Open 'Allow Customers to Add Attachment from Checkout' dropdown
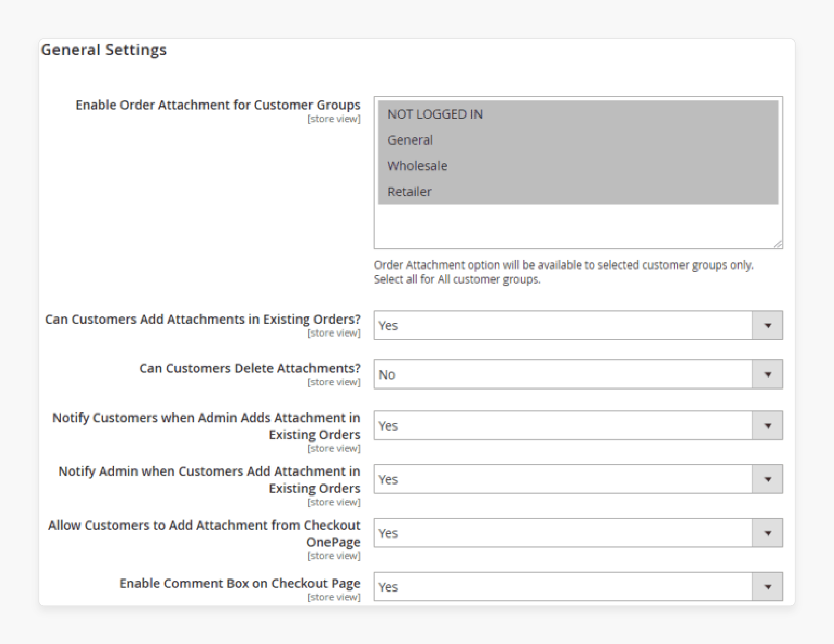The width and height of the screenshot is (834, 644). (x=578, y=533)
